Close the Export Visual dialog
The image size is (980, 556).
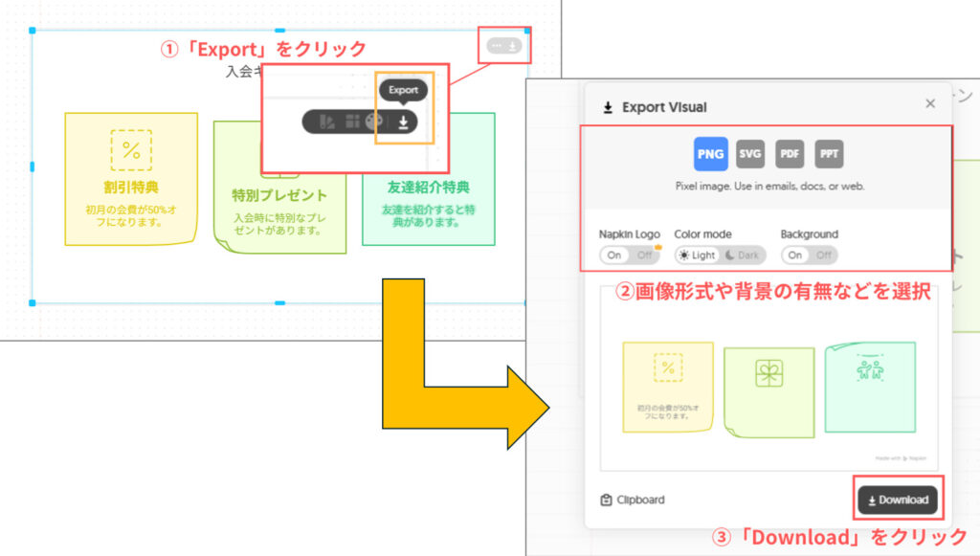tap(930, 103)
